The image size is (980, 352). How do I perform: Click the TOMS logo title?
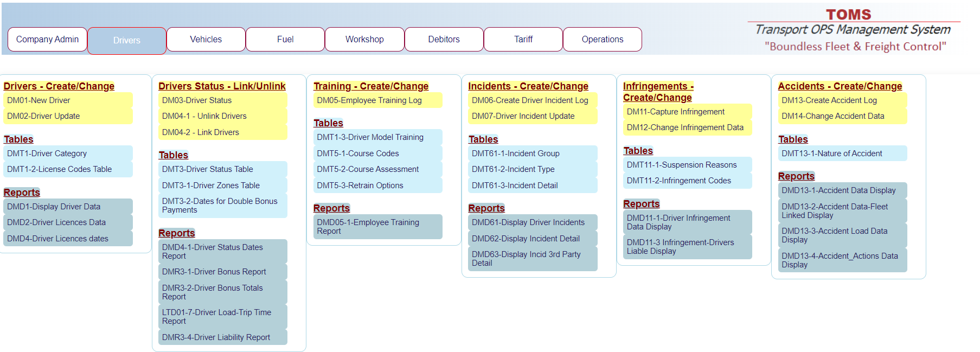(848, 15)
